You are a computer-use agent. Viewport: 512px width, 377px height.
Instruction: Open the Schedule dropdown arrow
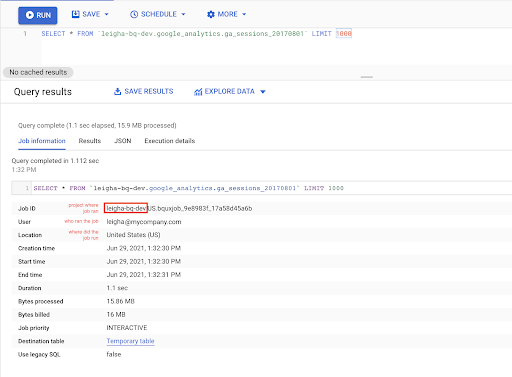(183, 14)
